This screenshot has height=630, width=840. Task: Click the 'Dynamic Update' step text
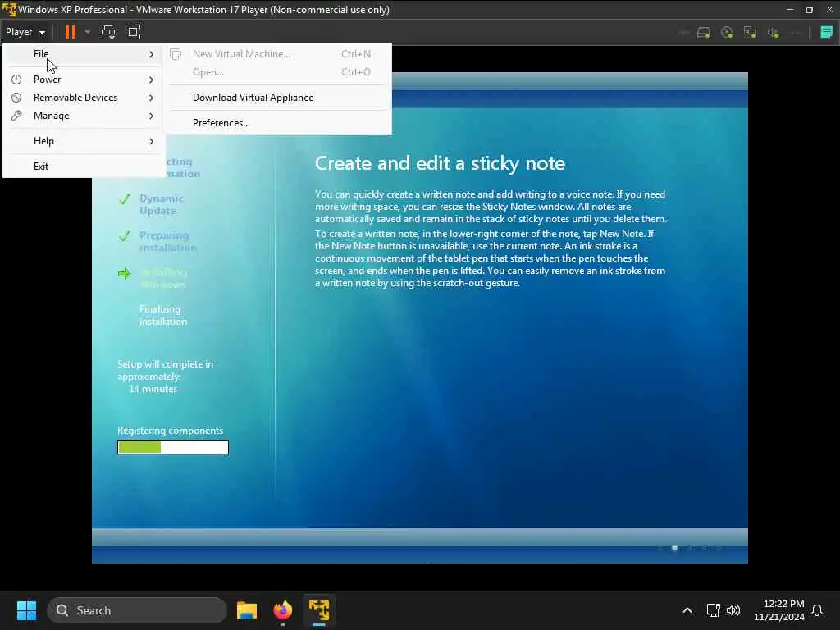pos(162,204)
